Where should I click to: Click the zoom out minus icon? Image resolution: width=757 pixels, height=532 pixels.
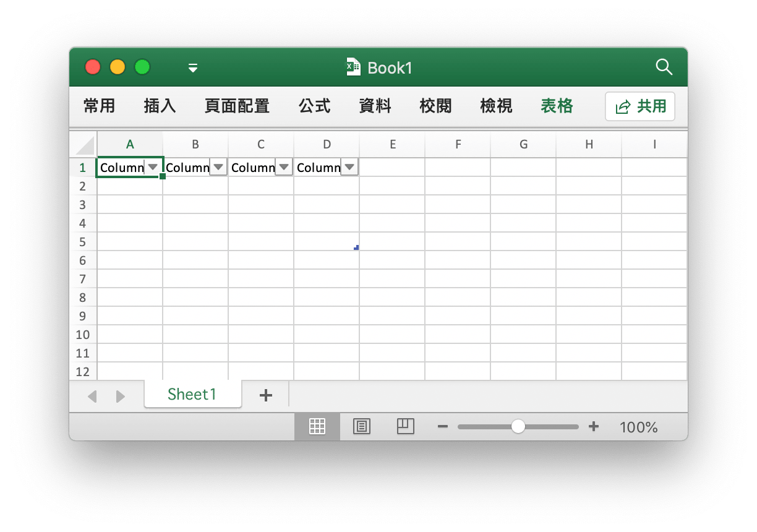[443, 426]
